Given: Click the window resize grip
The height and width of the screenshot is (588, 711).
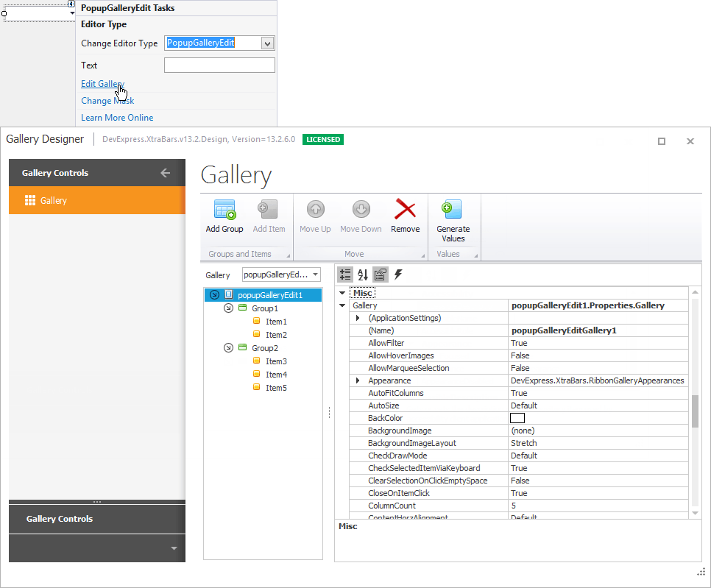Looking at the screenshot, I should pos(701,573).
